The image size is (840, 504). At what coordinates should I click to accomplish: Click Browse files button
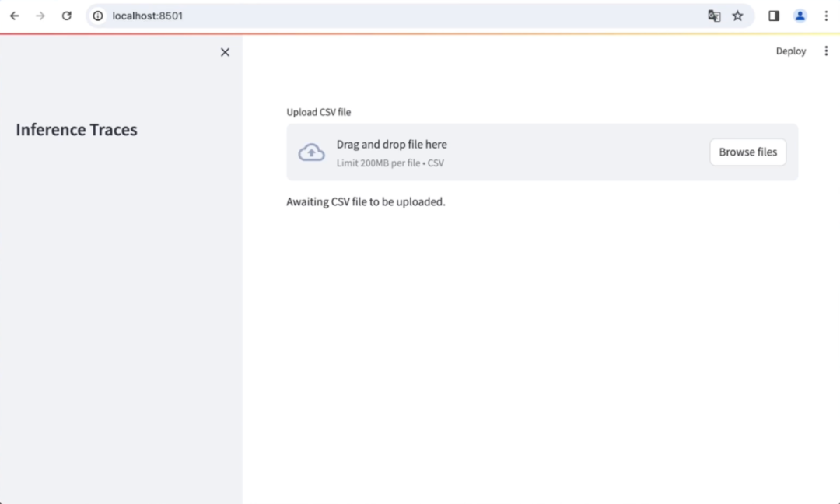(x=748, y=152)
